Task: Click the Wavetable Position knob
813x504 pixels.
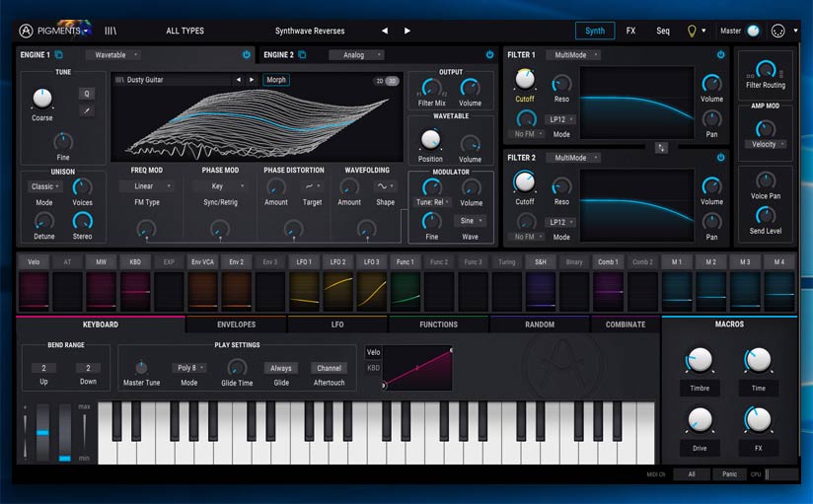Action: pos(430,139)
